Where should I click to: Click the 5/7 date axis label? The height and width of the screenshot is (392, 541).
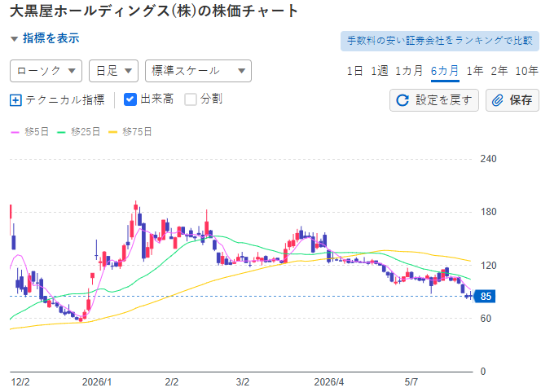pyautogui.click(x=411, y=382)
